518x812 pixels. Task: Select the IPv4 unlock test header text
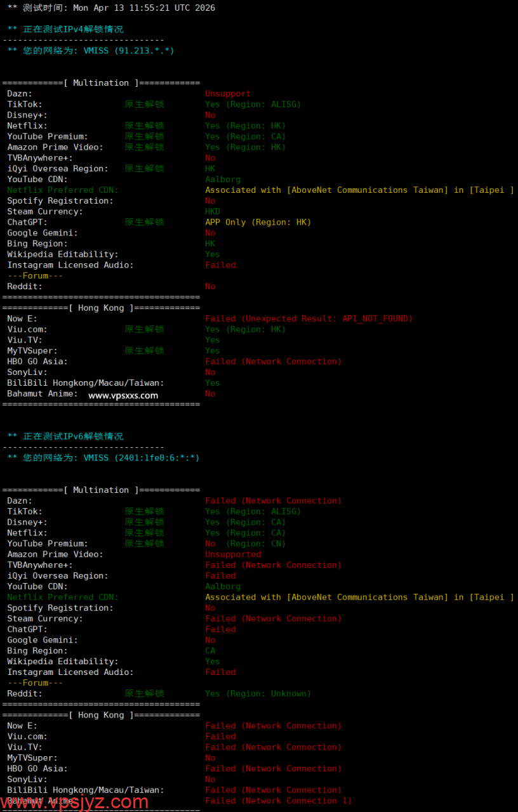65,29
